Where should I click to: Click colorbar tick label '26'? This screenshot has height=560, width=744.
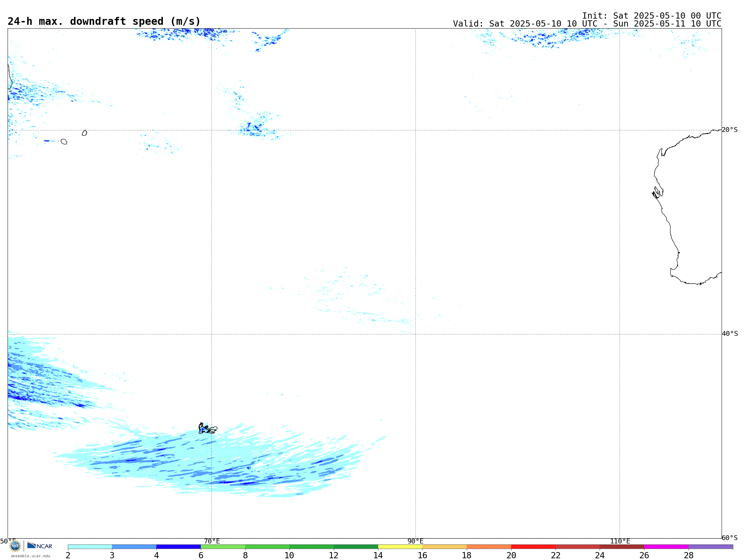coord(644,556)
